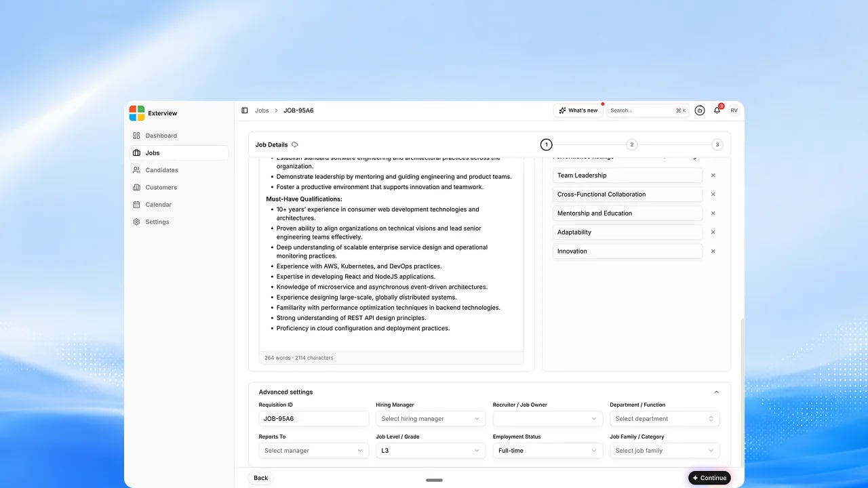Click the briefcase icon in header
Viewport: 868px width, 488px height.
click(x=700, y=110)
